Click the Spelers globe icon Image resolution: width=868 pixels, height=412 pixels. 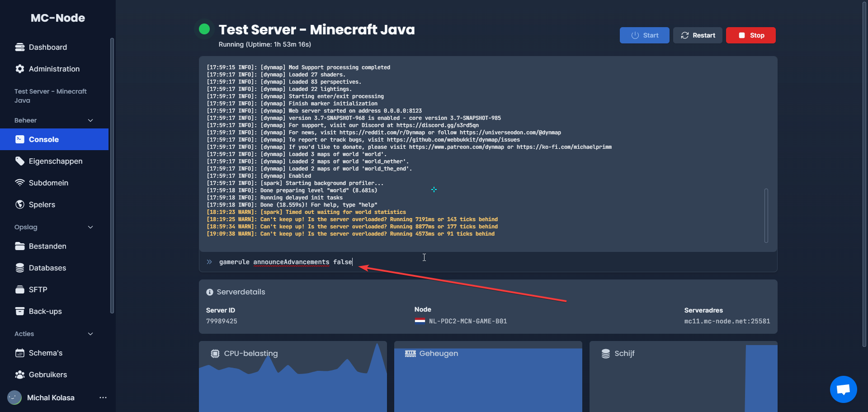point(20,204)
